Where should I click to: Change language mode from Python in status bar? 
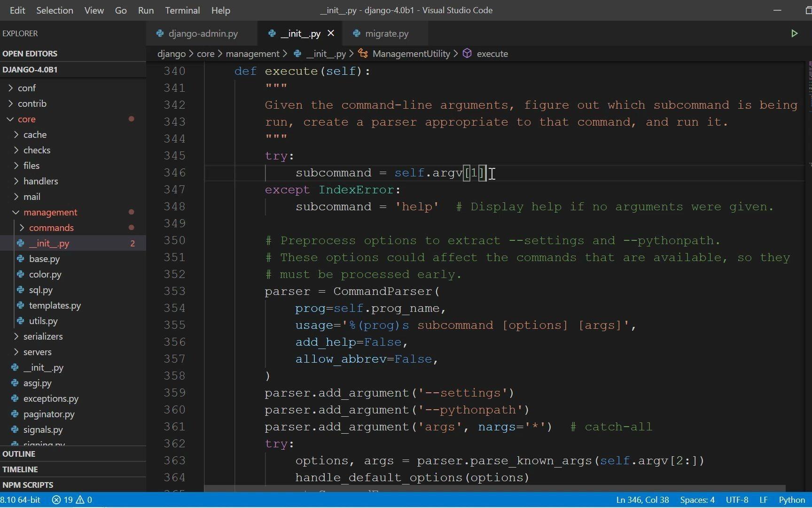(792, 500)
